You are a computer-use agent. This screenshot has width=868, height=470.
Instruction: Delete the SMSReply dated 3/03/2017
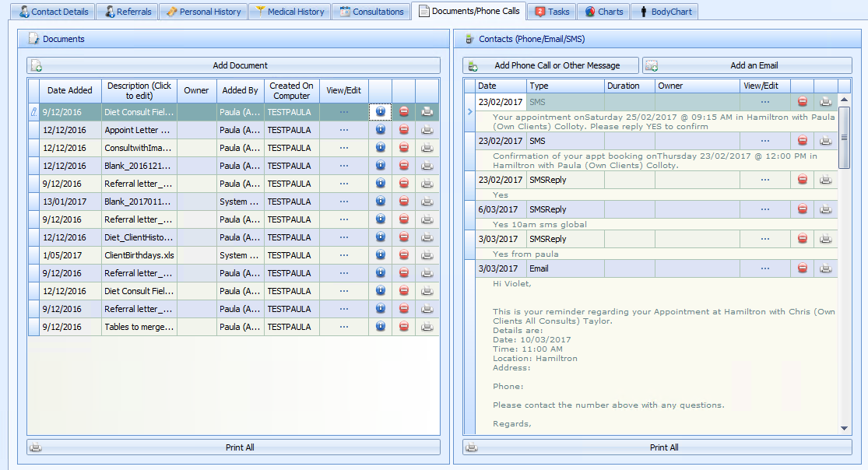(802, 239)
